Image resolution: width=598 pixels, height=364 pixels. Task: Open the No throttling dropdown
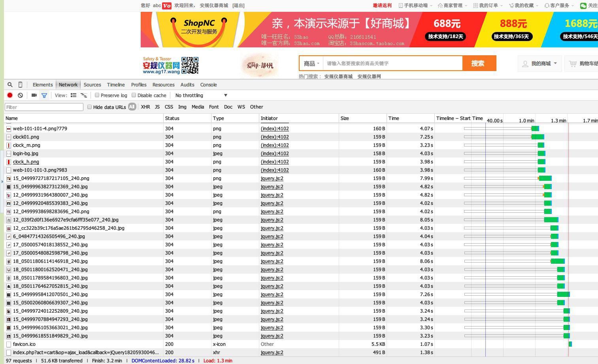click(201, 95)
